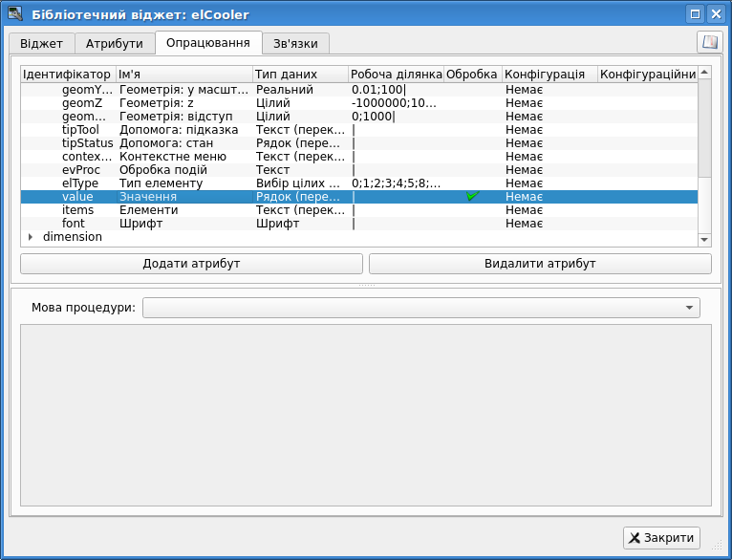The height and width of the screenshot is (560, 732).
Task: Click inside the procedure text area
Action: (366, 415)
